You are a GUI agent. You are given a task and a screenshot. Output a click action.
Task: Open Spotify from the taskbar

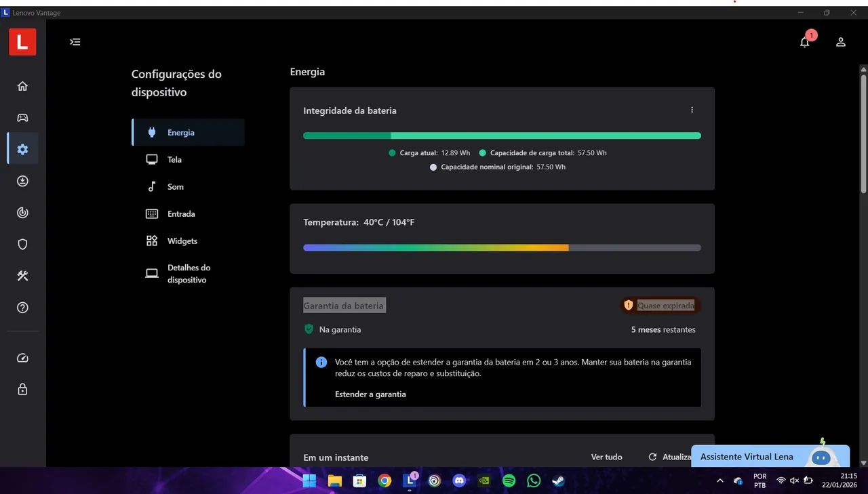(x=509, y=481)
